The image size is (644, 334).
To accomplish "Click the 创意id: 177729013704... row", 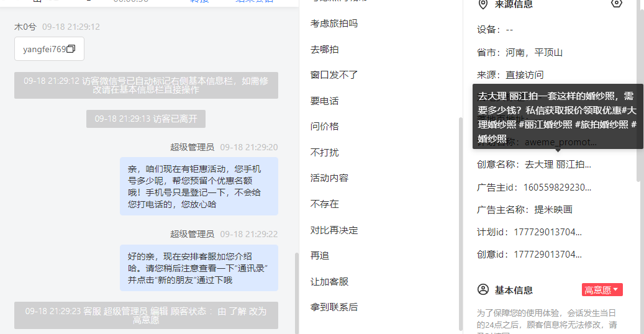I will [x=529, y=255].
